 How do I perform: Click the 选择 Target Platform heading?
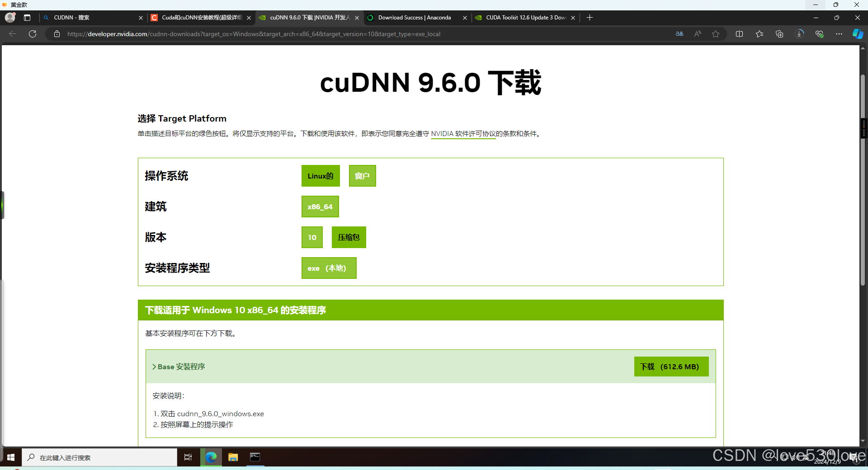[182, 118]
